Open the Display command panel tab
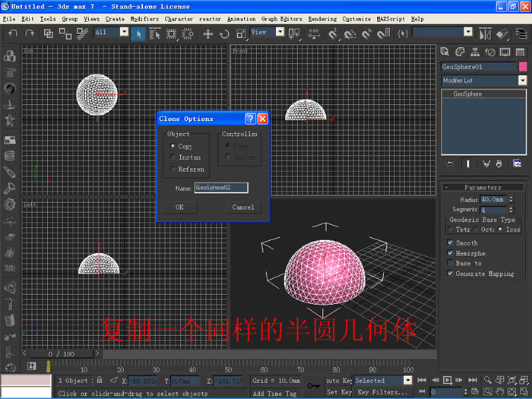The image size is (532, 399). (505, 52)
